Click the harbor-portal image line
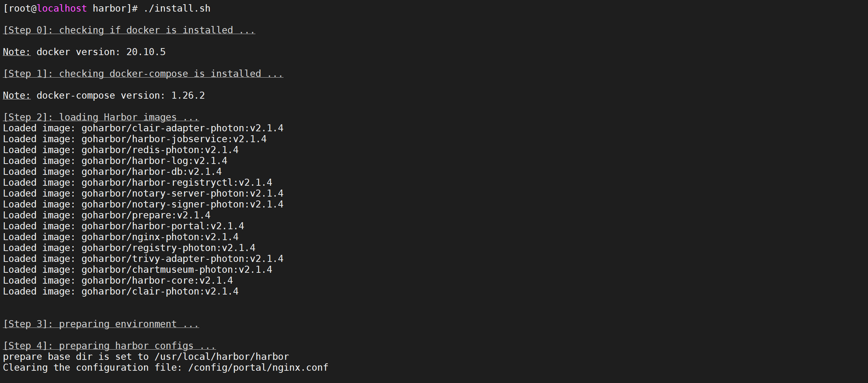868x383 pixels. pyautogui.click(x=123, y=226)
